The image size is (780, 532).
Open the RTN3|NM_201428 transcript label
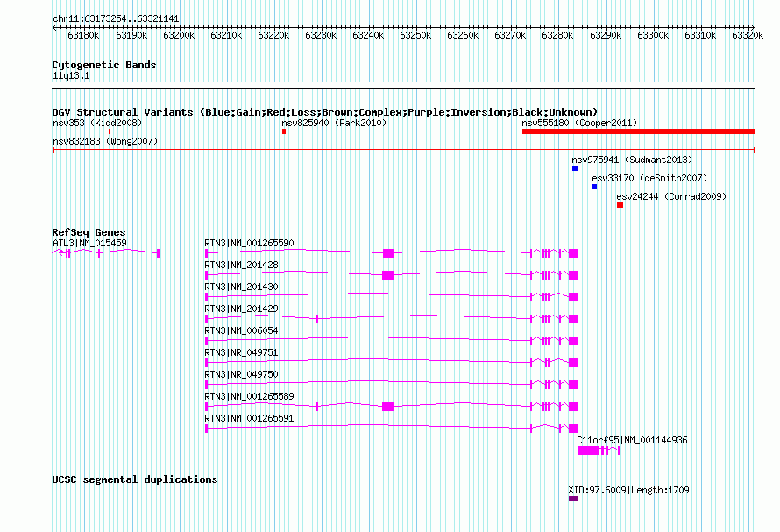[241, 265]
